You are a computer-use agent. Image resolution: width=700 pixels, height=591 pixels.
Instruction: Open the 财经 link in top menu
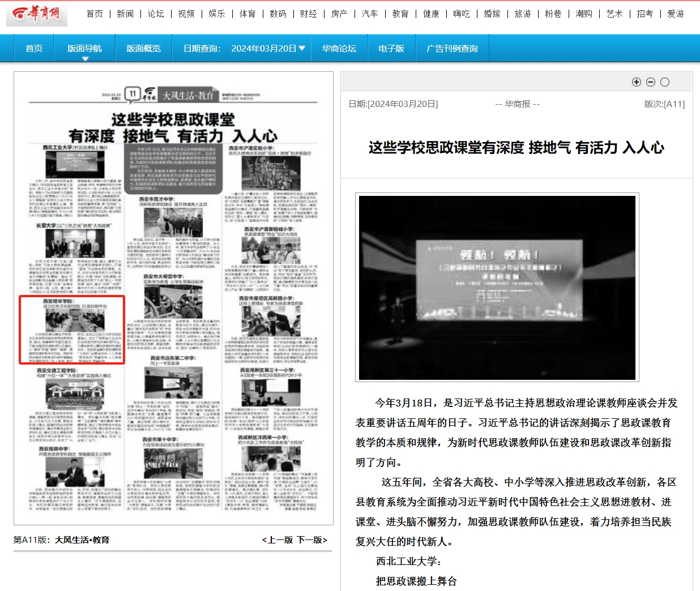coord(309,14)
